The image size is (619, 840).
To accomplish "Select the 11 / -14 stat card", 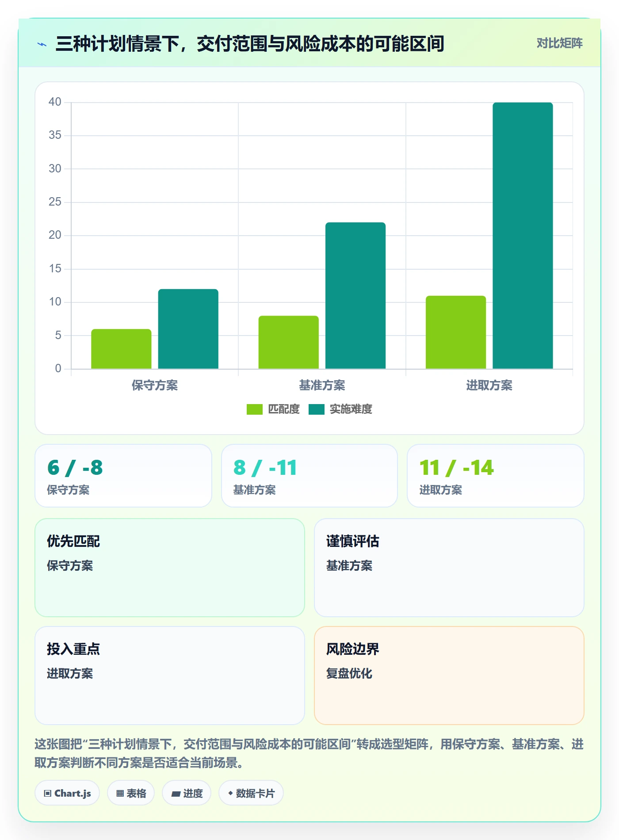I will point(496,476).
